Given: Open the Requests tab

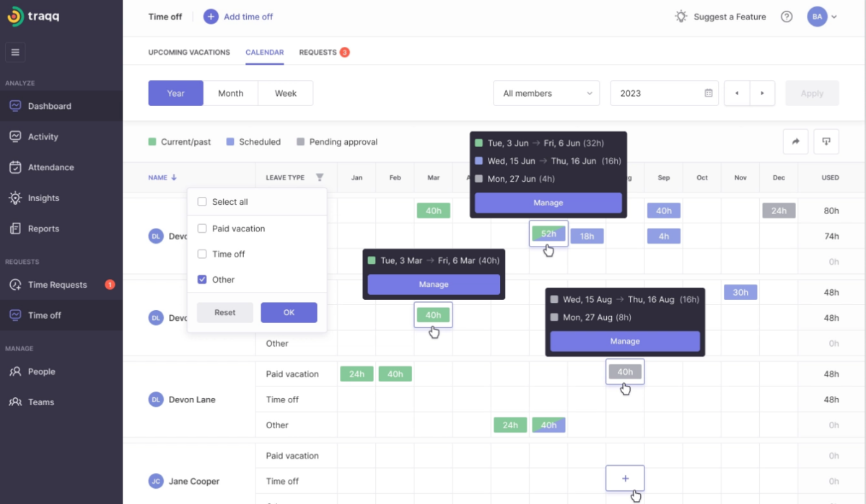Looking at the screenshot, I should (318, 53).
